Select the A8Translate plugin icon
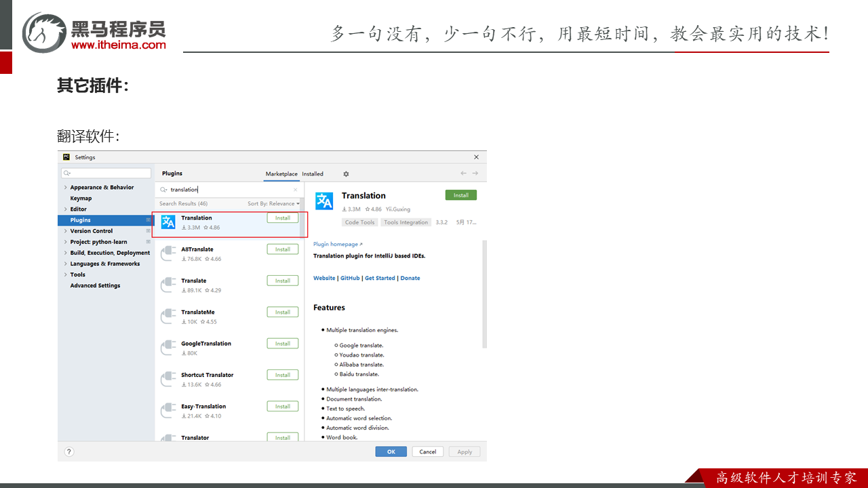The image size is (868, 488). pyautogui.click(x=168, y=253)
